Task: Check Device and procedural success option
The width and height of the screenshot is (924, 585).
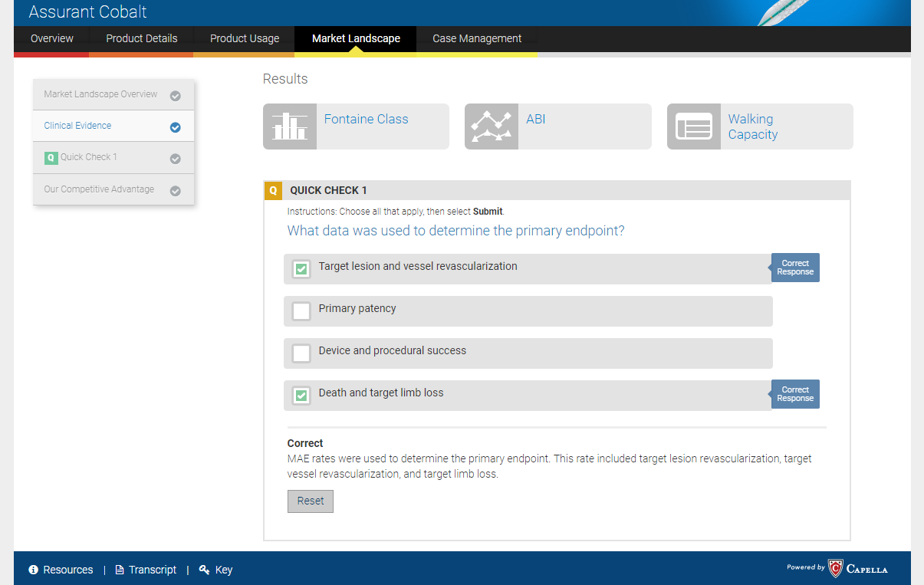Action: [301, 353]
